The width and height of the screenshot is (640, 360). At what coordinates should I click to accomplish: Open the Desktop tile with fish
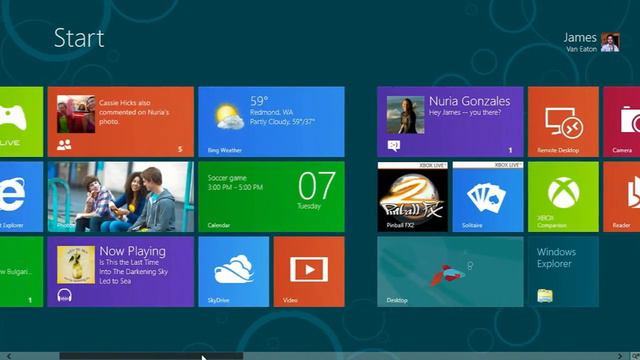click(450, 272)
